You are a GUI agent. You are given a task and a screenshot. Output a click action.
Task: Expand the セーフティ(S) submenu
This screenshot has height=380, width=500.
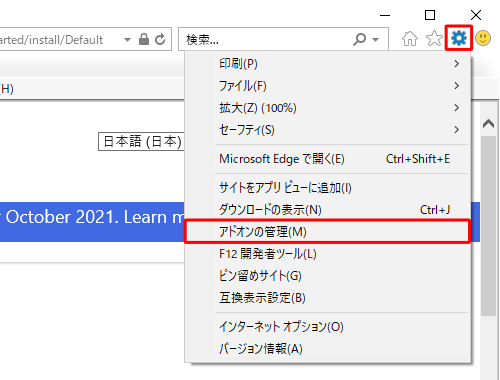(x=327, y=130)
